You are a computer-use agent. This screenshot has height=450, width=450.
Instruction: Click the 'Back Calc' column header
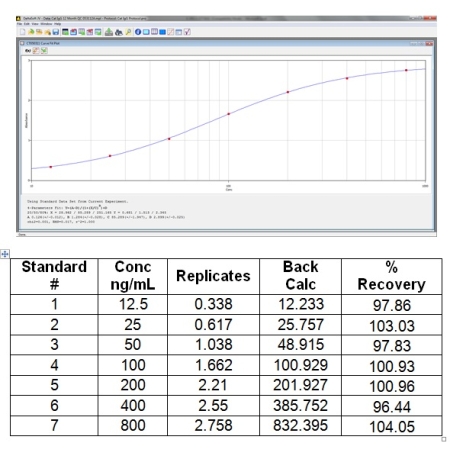[x=300, y=276]
